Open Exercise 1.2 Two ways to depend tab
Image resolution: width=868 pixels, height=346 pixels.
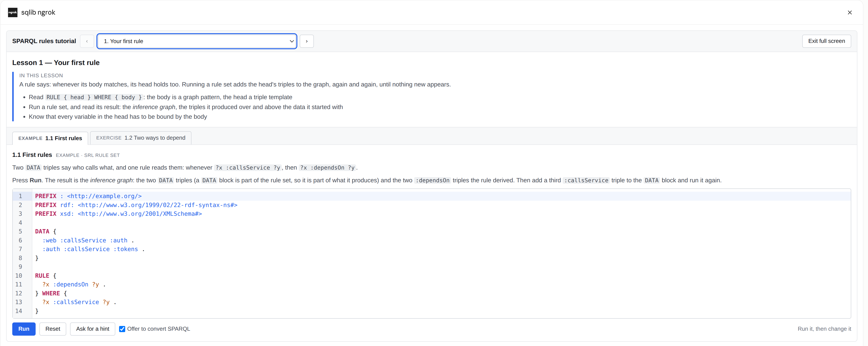[x=141, y=138]
